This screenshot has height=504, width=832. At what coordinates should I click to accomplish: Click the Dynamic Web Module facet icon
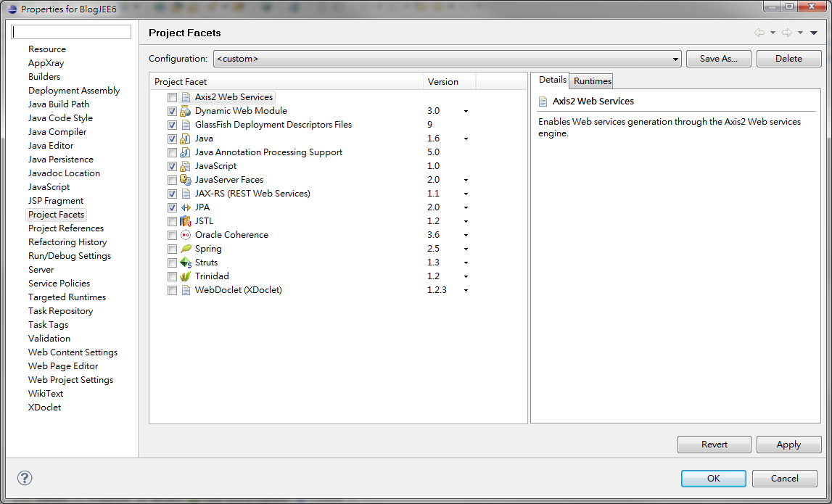[x=185, y=111]
